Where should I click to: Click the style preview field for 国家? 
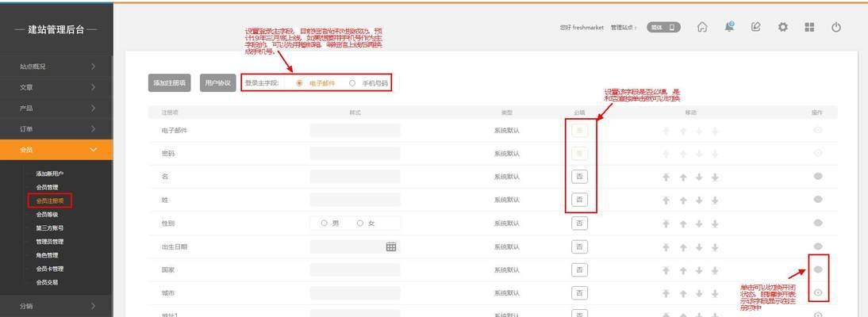pos(355,269)
